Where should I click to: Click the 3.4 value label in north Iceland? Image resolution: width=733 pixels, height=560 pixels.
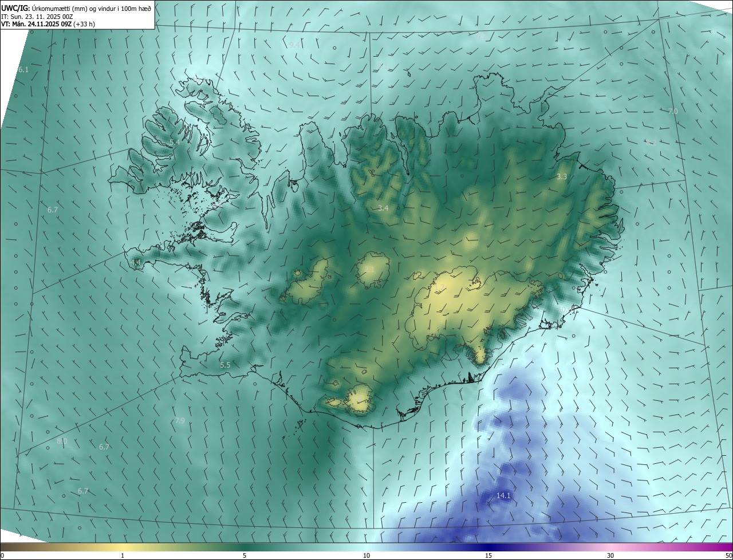click(383, 208)
